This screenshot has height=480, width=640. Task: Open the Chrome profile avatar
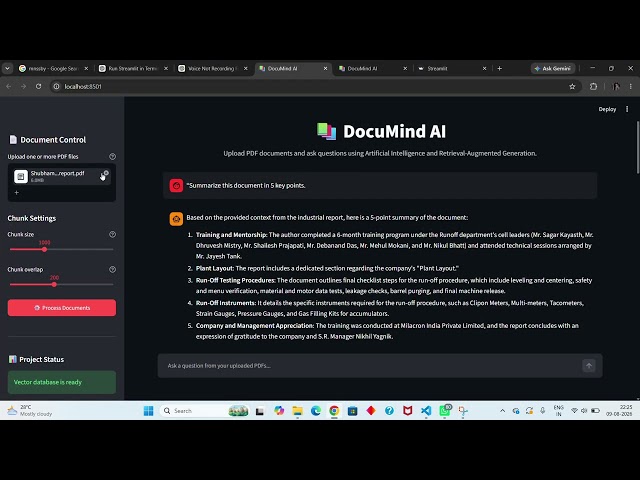616,87
